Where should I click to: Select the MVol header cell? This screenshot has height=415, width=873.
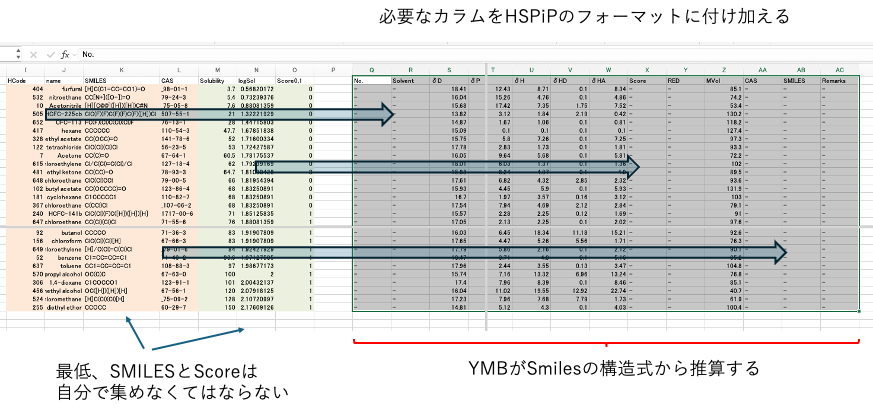click(712, 79)
